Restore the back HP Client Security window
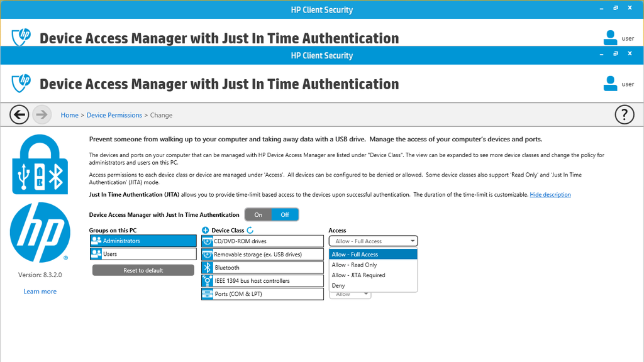 point(615,8)
